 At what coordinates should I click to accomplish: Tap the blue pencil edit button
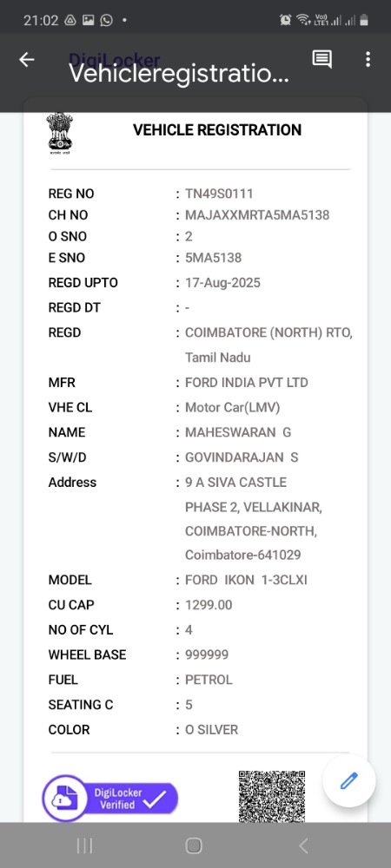point(349,780)
